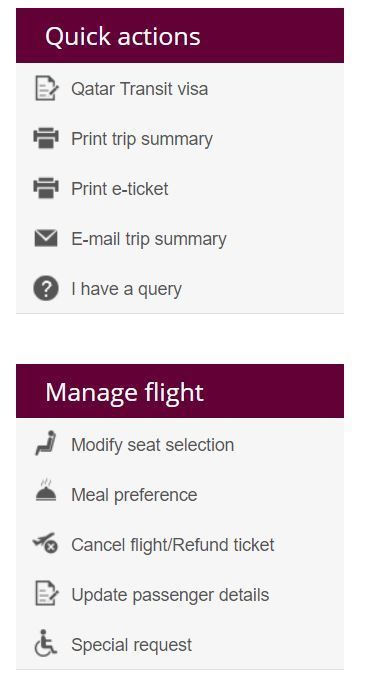
Task: Choose the Special request link
Action: [x=132, y=645]
